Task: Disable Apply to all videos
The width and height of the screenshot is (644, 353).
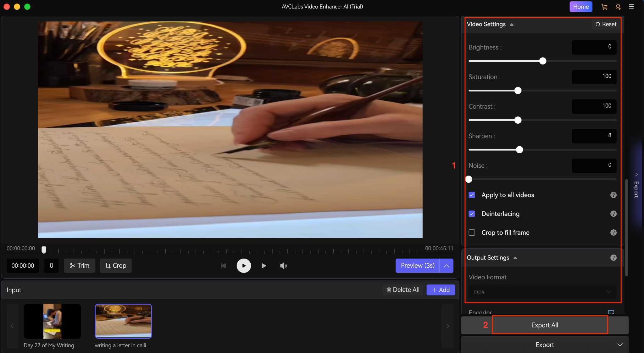Action: pyautogui.click(x=471, y=195)
